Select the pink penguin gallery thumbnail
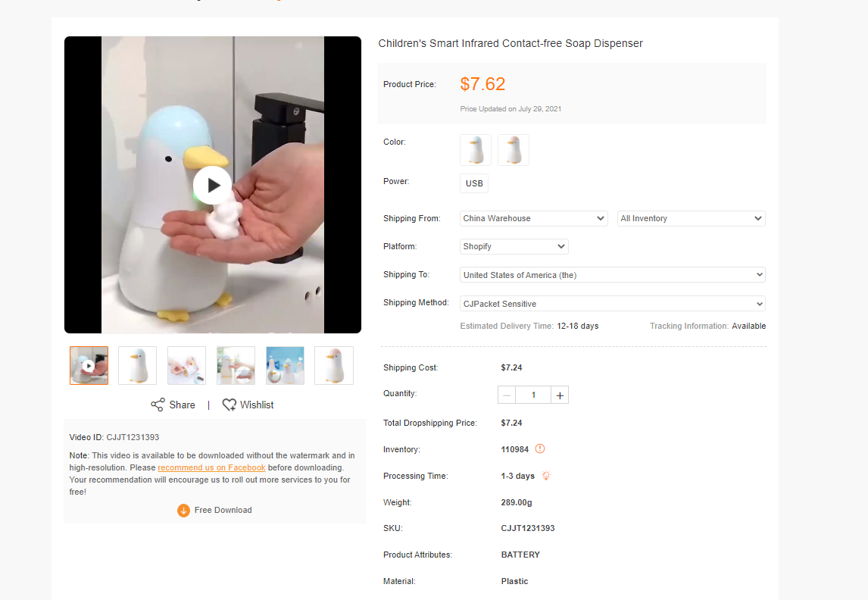868x600 pixels. [x=334, y=365]
